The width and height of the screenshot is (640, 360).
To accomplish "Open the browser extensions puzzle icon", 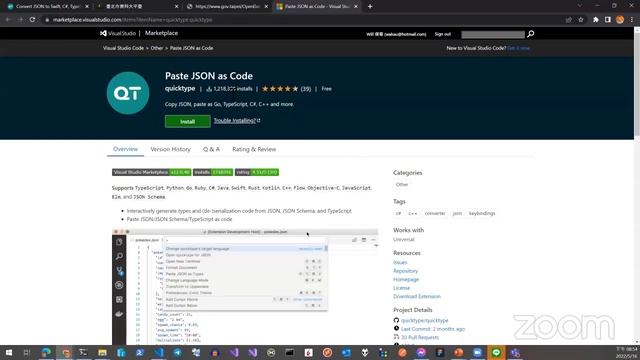I will point(596,20).
